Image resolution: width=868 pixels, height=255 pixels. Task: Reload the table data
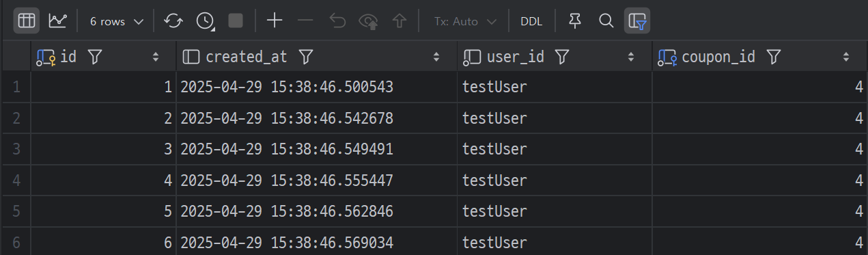point(174,21)
